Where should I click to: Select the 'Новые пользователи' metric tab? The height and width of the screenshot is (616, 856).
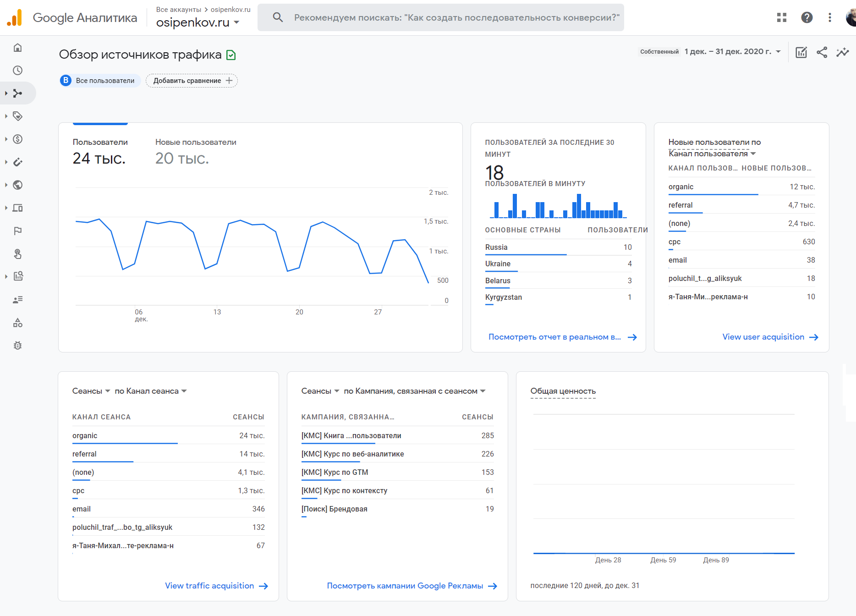(x=196, y=151)
